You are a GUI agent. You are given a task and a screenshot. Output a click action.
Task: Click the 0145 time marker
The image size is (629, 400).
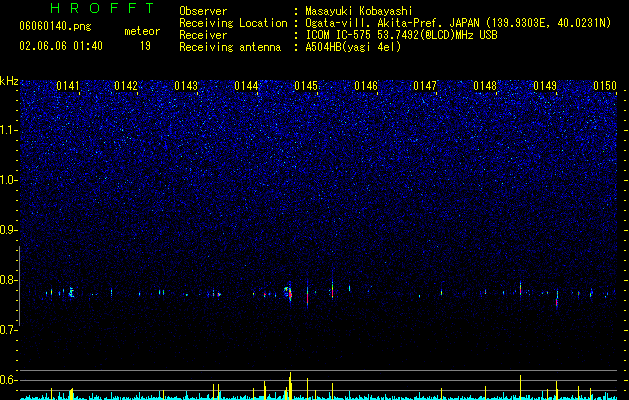click(x=306, y=86)
